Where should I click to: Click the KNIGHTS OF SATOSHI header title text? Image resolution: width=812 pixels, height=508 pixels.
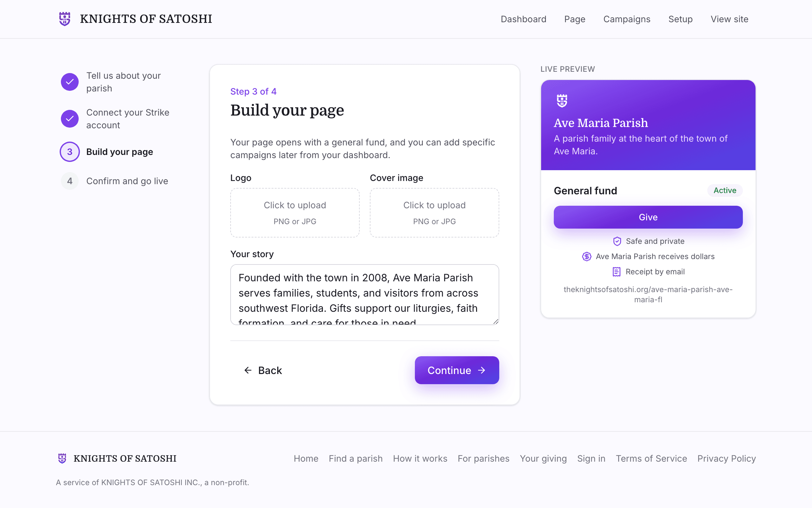click(x=146, y=19)
